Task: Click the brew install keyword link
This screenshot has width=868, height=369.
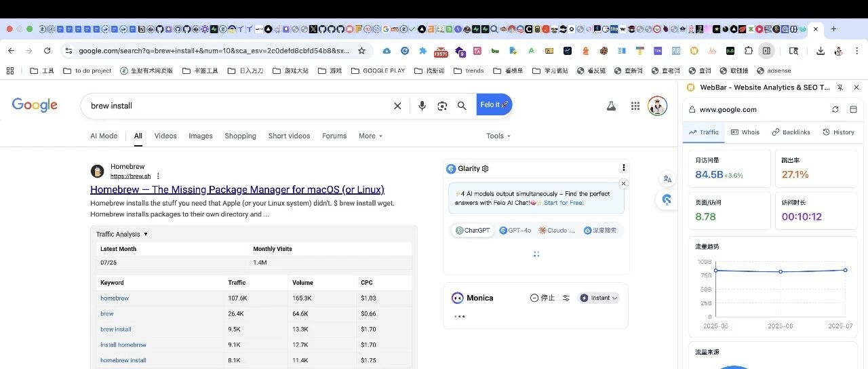Action: (116, 330)
